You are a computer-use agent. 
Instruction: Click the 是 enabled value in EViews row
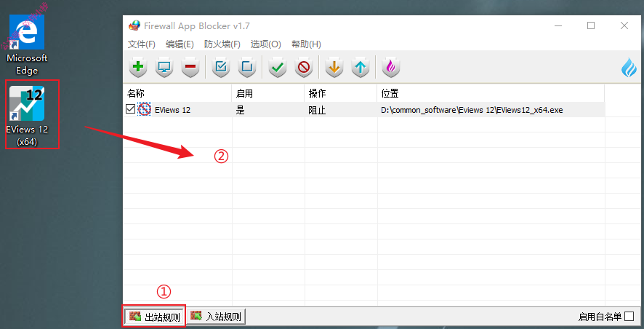241,110
